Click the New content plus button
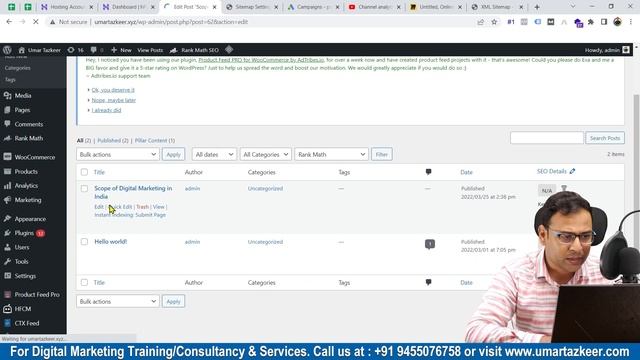Screen dimensions: 640x360 (121, 50)
